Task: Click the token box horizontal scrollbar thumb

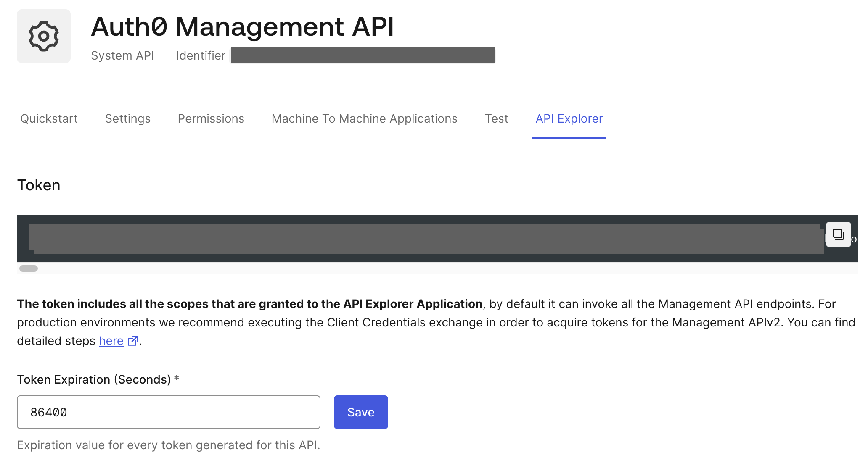Action: (29, 268)
